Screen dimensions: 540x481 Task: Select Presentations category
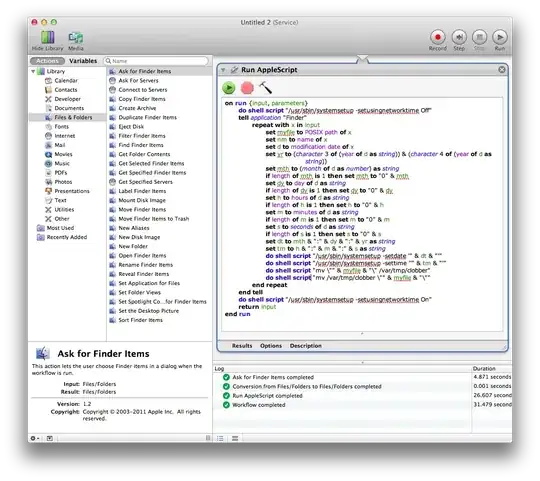[x=72, y=191]
